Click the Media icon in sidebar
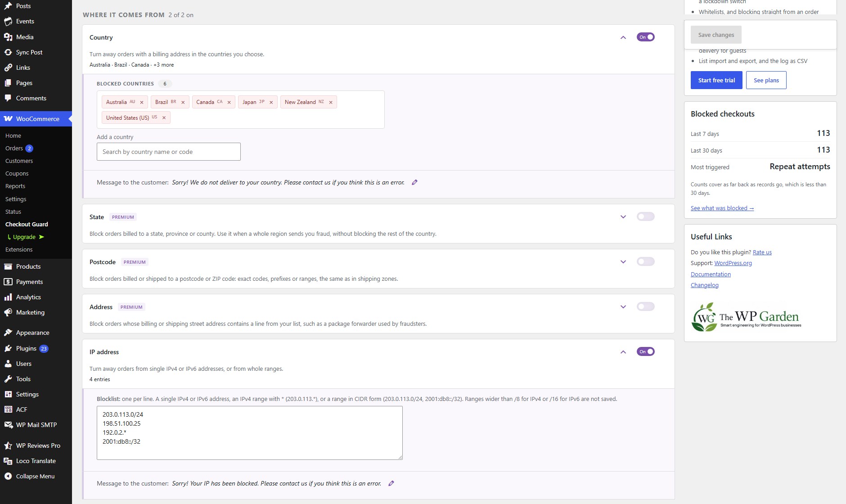846x504 pixels. (8, 37)
